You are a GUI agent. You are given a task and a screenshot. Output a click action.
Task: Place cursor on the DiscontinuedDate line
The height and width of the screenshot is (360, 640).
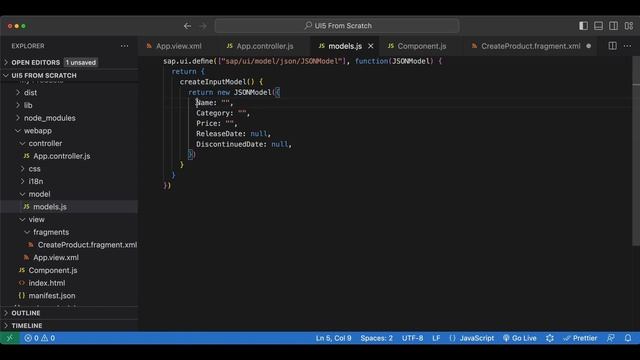click(x=244, y=144)
